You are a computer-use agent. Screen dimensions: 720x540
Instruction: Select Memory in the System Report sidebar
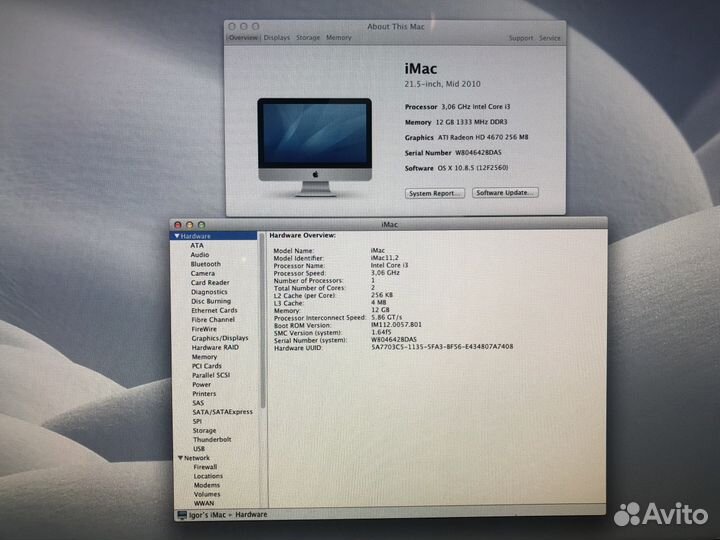(x=204, y=357)
